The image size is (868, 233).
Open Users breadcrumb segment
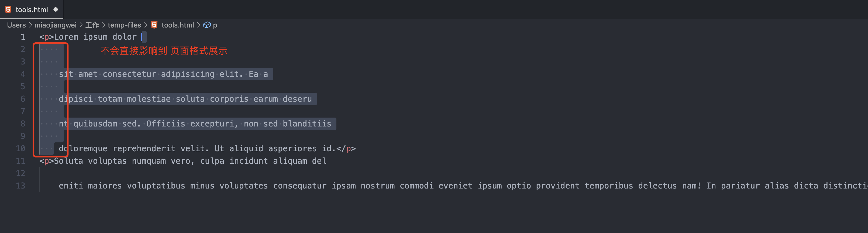tap(16, 25)
